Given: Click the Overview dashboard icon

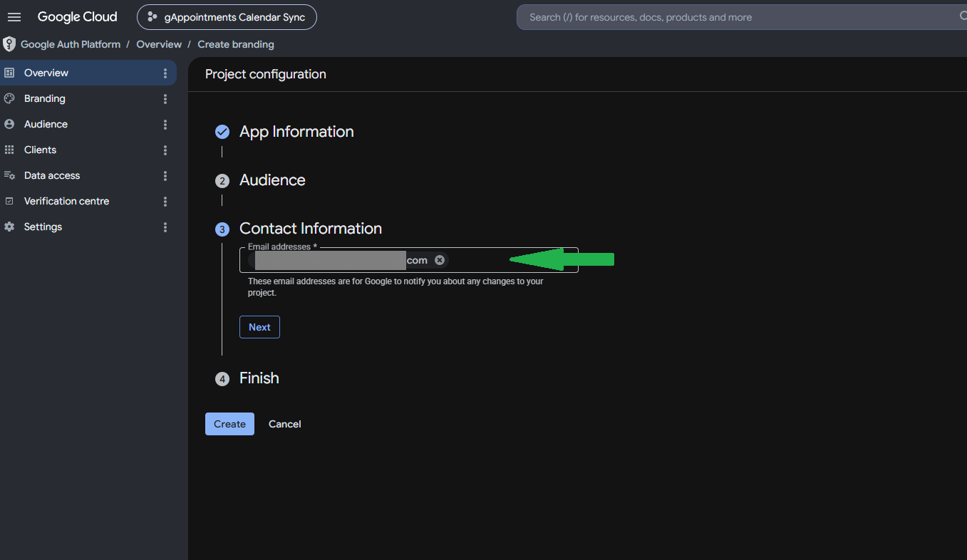Looking at the screenshot, I should pyautogui.click(x=9, y=73).
